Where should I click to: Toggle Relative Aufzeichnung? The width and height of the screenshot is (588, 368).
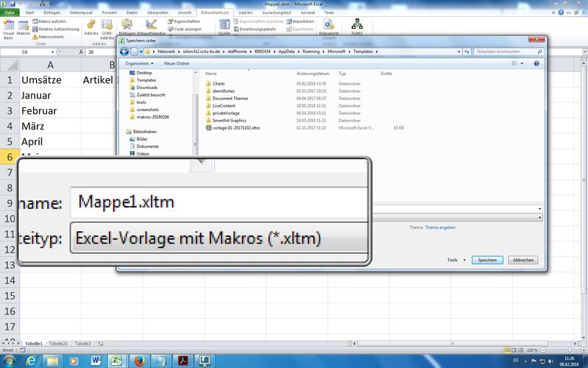[56, 29]
